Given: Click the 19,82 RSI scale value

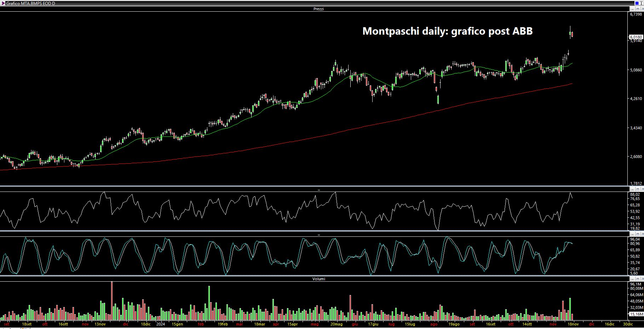Looking at the screenshot, I should click(x=635, y=228).
